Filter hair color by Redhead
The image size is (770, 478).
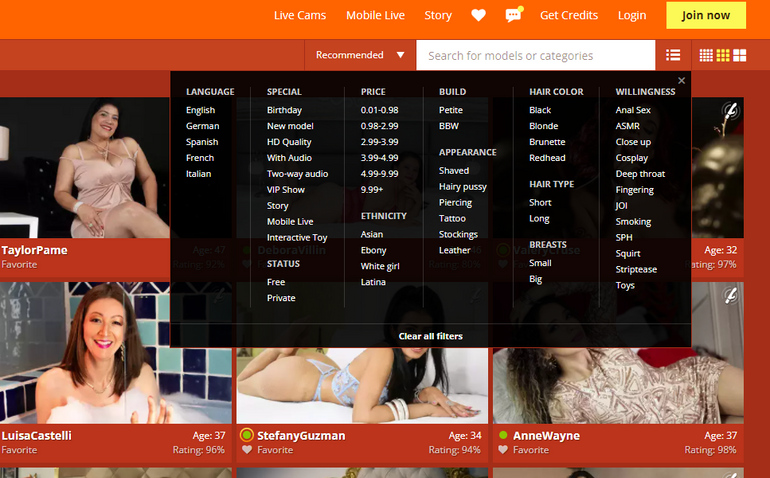pos(547,158)
